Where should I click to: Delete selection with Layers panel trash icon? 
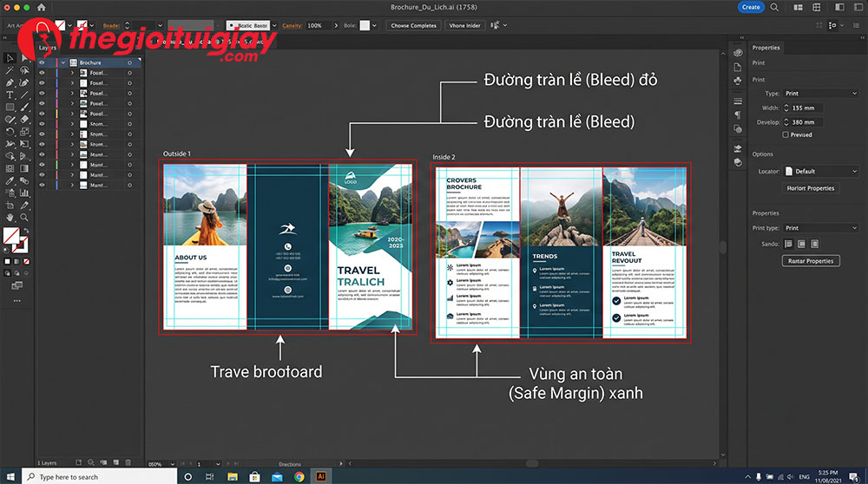tap(128, 462)
